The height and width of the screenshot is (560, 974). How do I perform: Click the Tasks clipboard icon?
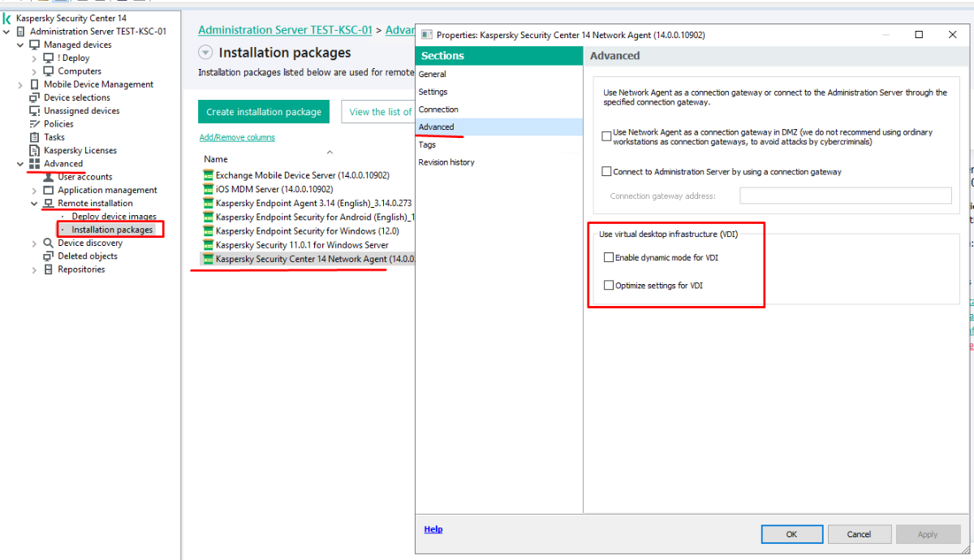coord(35,137)
